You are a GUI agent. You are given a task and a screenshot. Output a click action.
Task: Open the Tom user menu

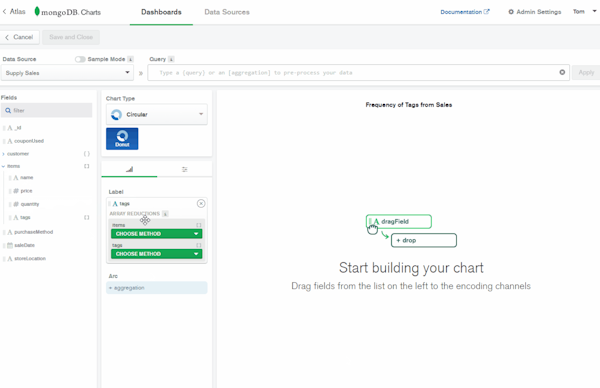tap(584, 11)
